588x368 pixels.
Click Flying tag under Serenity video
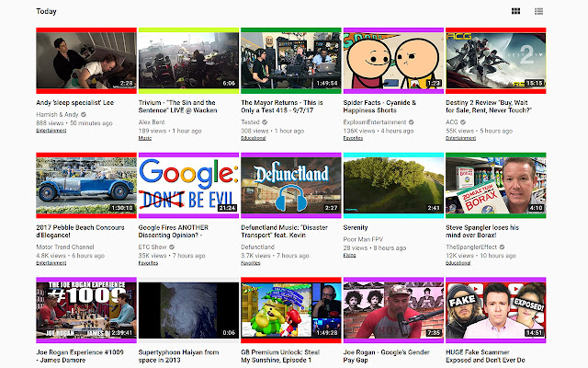pyautogui.click(x=349, y=256)
